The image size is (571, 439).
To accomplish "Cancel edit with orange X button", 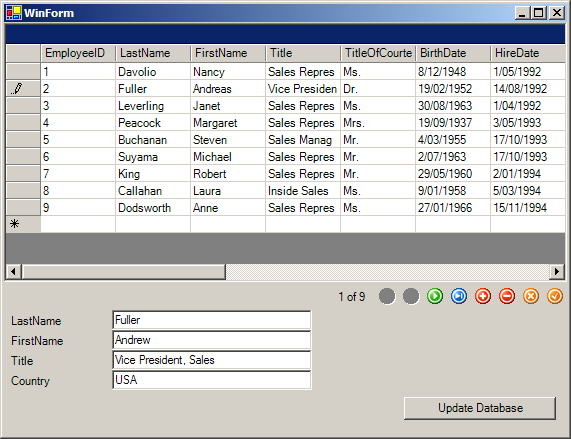I will (x=531, y=296).
